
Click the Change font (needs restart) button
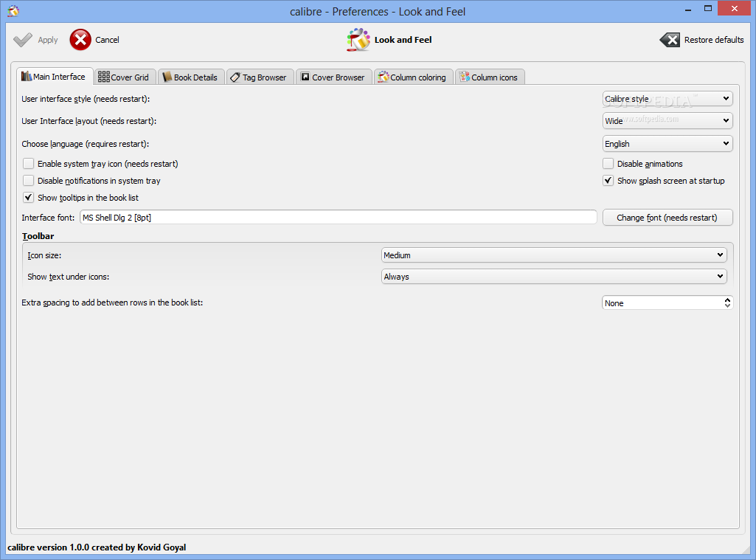tap(667, 218)
